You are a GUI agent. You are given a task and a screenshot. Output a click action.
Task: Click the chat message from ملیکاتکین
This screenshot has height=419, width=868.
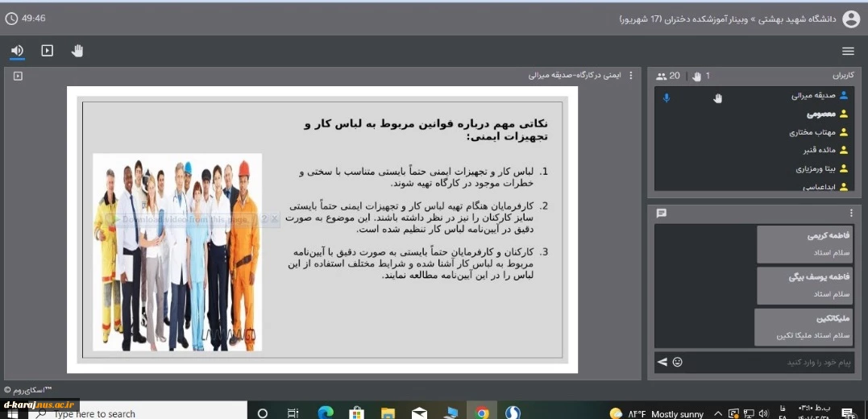coord(804,328)
